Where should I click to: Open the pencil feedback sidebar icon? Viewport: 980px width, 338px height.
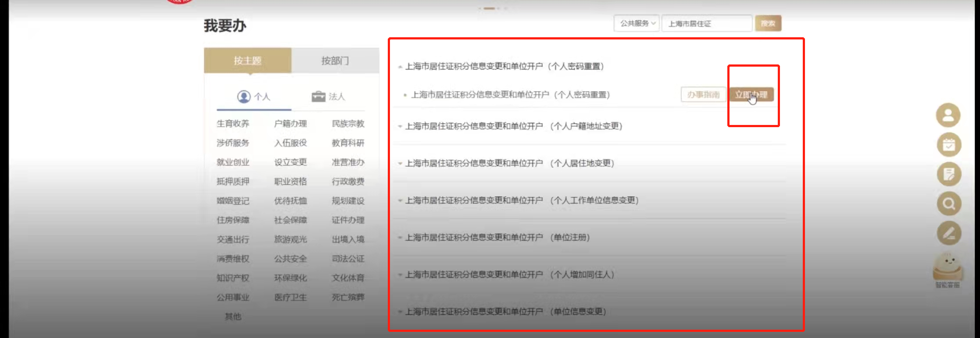tap(948, 233)
